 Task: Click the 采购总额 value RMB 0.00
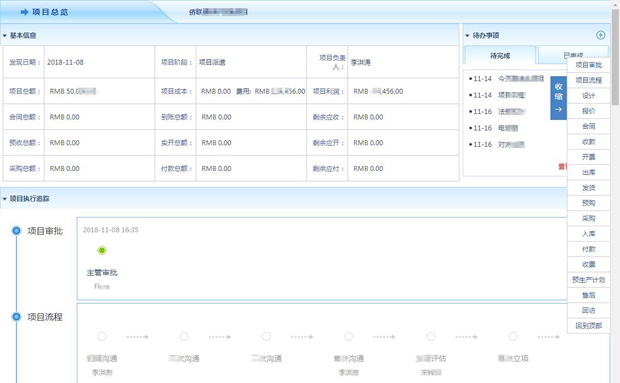[x=64, y=168]
